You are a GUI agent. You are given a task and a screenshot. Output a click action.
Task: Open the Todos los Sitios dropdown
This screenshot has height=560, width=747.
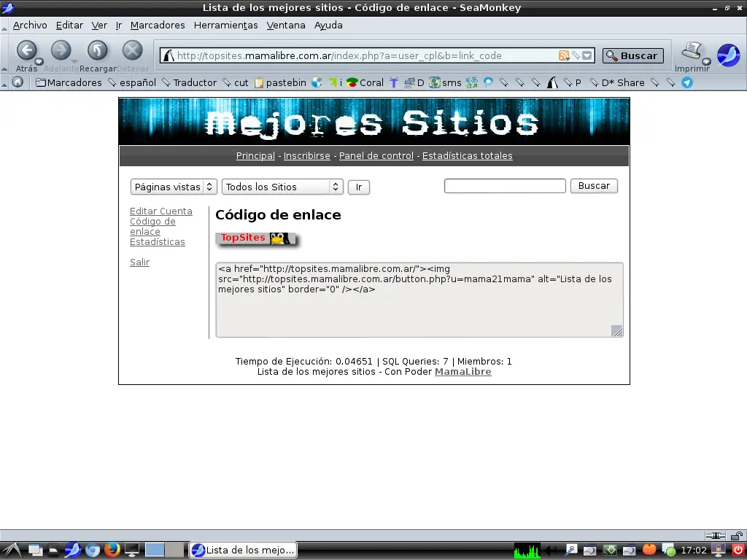coord(282,187)
